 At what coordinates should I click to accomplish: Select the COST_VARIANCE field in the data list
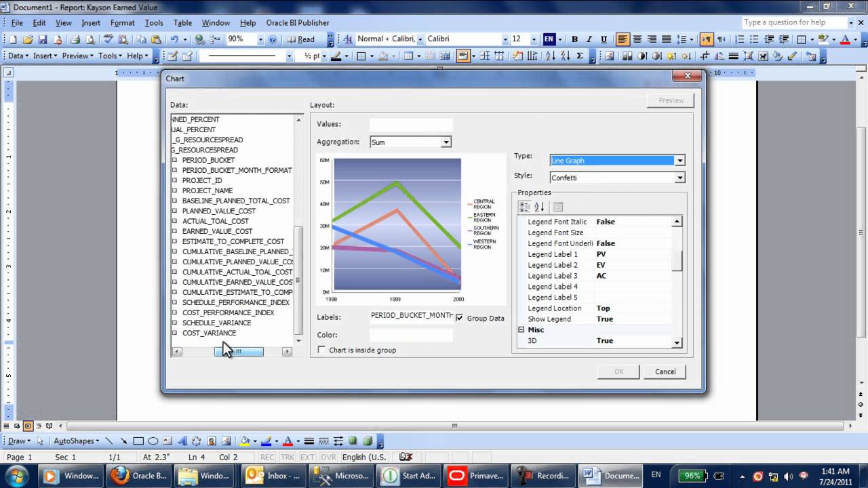pos(209,333)
